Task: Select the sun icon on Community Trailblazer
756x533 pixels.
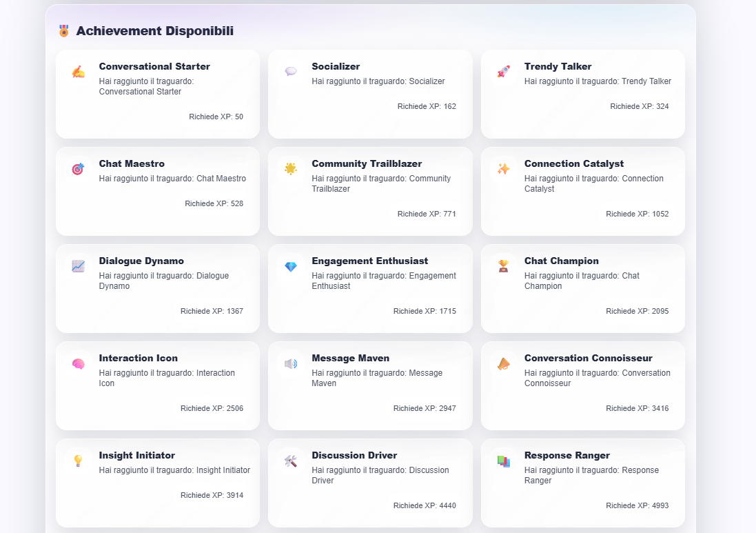Action: click(290, 168)
